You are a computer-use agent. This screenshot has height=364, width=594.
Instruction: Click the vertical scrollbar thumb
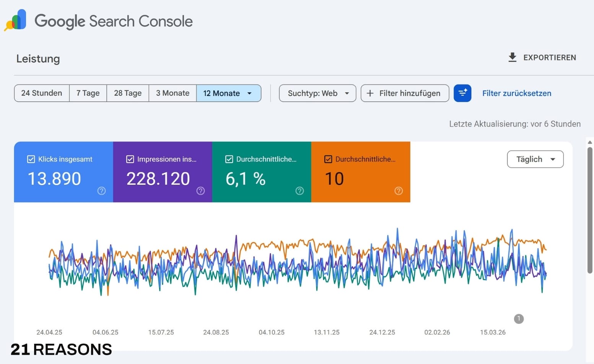(x=590, y=210)
